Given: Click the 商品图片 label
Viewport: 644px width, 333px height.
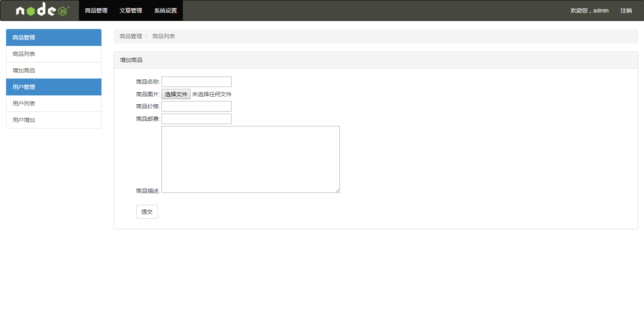Looking at the screenshot, I should point(148,94).
